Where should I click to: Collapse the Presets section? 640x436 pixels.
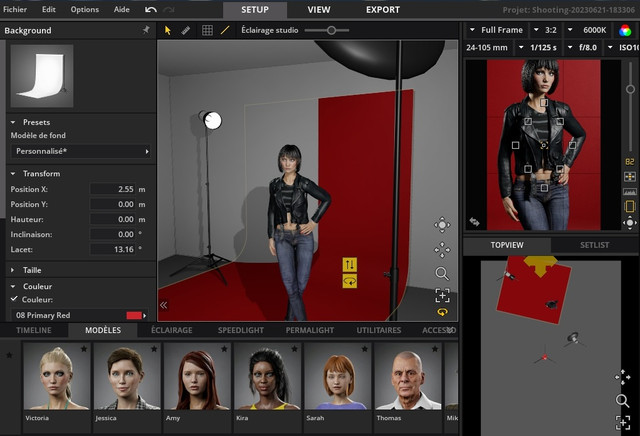tap(13, 122)
